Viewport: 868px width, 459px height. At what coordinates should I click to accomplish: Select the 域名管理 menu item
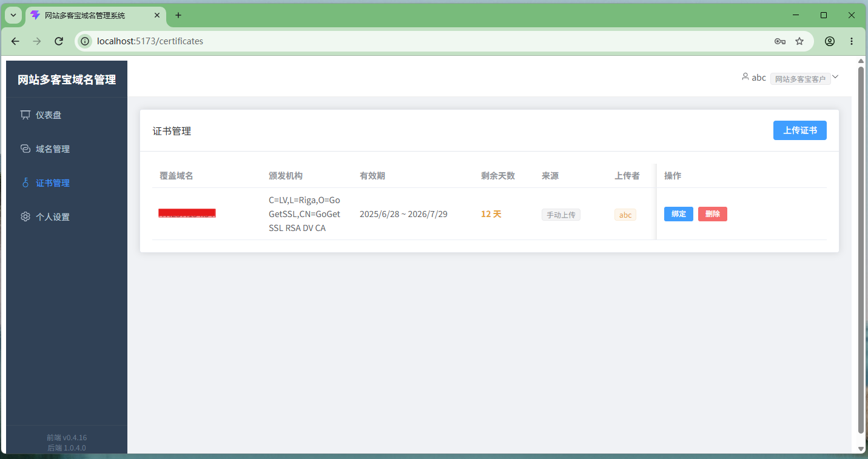click(67, 149)
